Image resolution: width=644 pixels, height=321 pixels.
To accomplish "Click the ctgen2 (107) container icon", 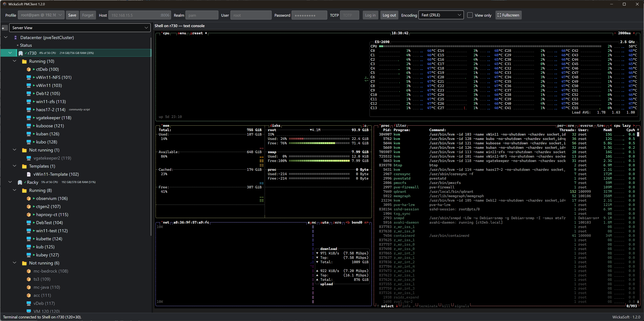I will (29, 207).
